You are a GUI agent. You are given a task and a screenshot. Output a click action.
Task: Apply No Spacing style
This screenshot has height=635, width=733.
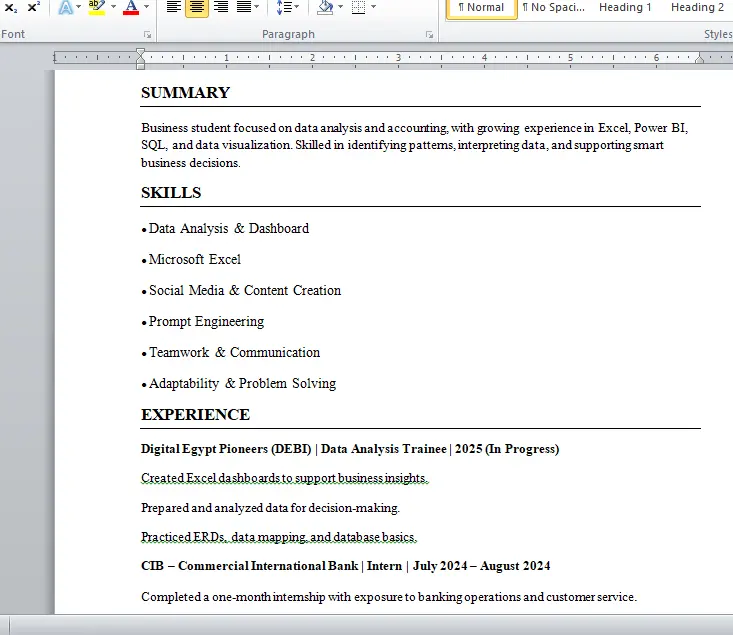553,7
